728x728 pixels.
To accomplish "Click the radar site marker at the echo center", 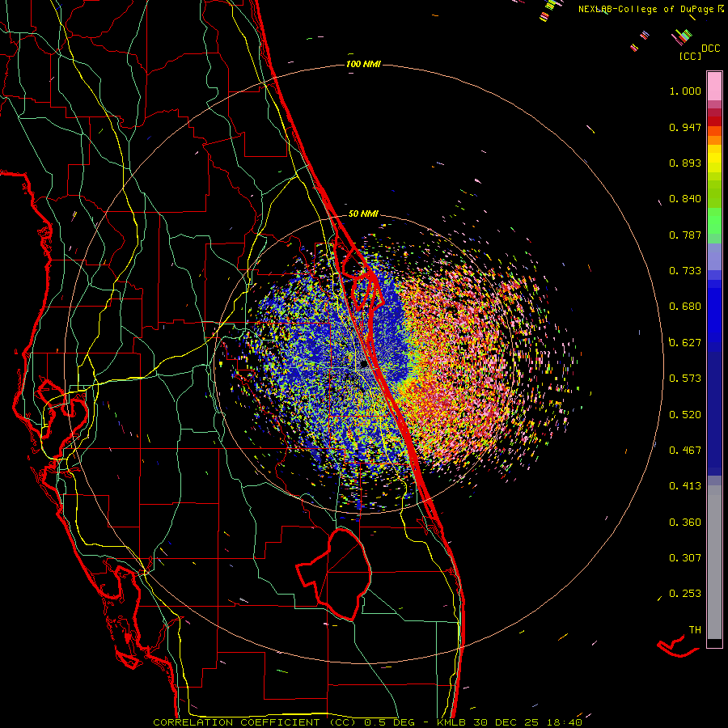I will coord(363,364).
